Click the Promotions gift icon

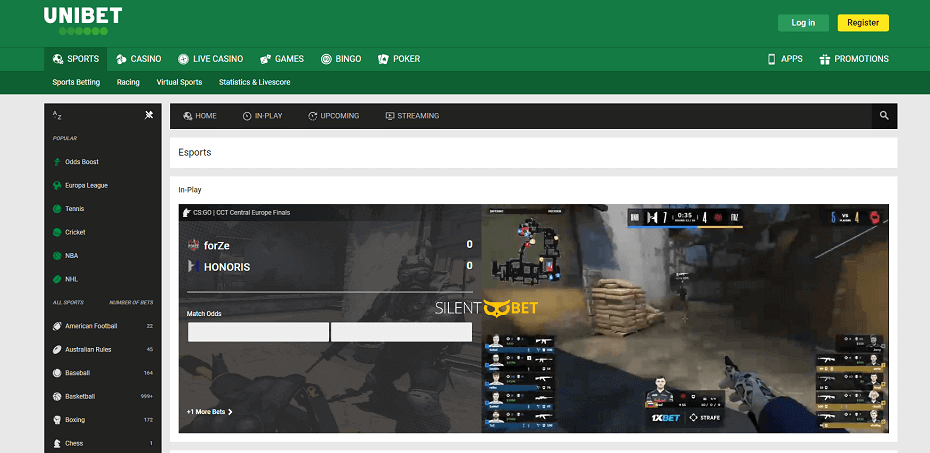[x=824, y=59]
